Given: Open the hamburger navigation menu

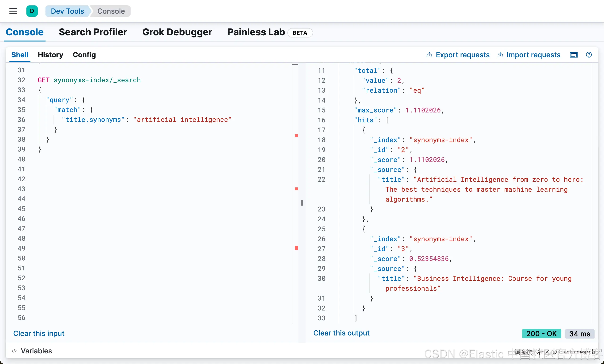Looking at the screenshot, I should pyautogui.click(x=13, y=11).
